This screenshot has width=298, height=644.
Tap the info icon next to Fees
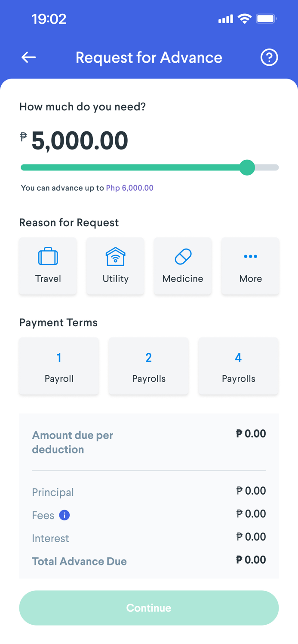pos(65,515)
